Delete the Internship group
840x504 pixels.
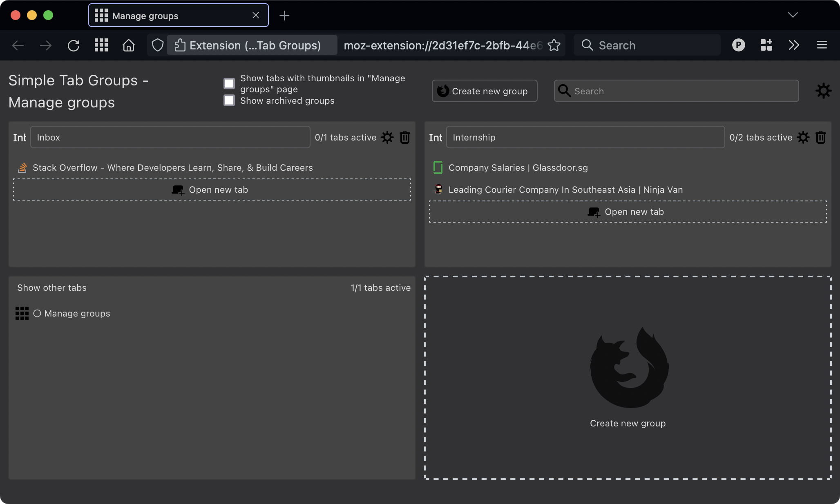pyautogui.click(x=821, y=137)
